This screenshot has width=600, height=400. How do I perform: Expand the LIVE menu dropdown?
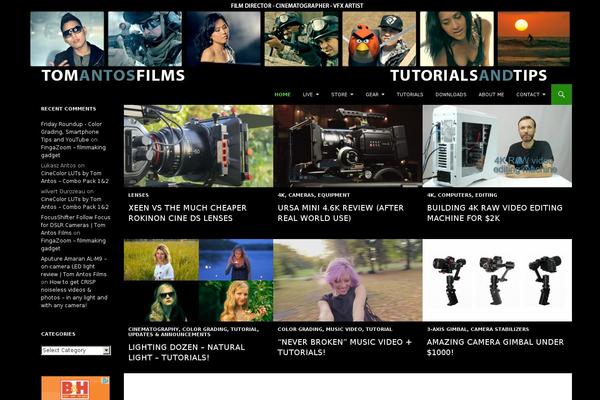click(310, 95)
